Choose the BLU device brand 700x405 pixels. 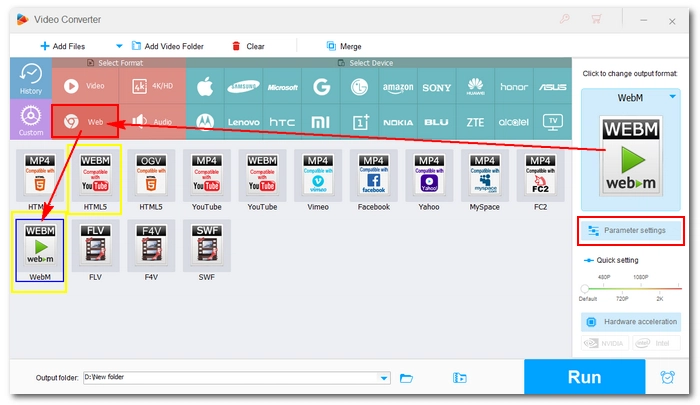click(437, 122)
